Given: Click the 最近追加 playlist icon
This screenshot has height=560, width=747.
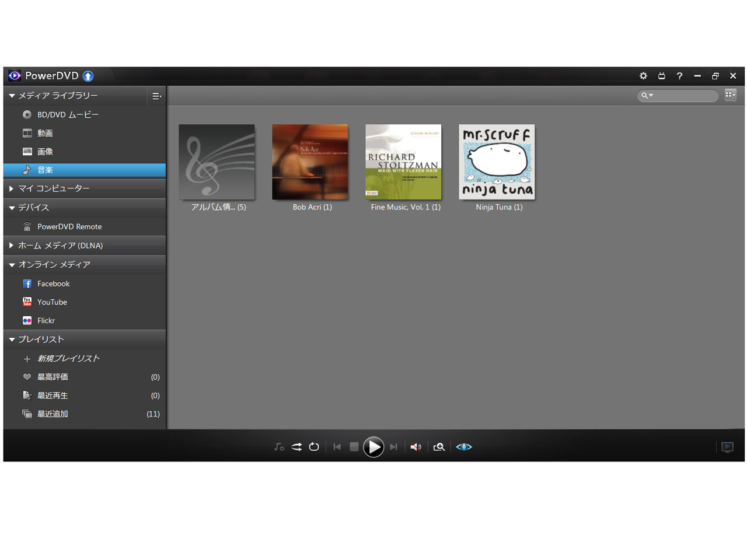Looking at the screenshot, I should coord(27,414).
